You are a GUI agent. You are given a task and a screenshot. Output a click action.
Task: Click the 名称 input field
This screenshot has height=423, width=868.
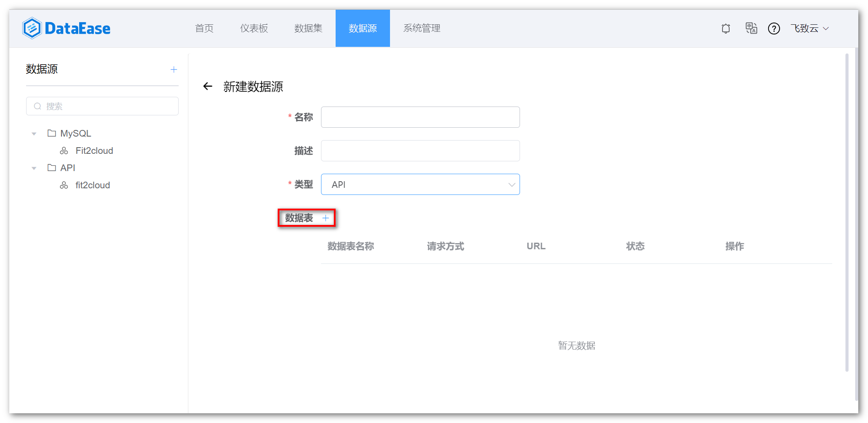click(420, 117)
